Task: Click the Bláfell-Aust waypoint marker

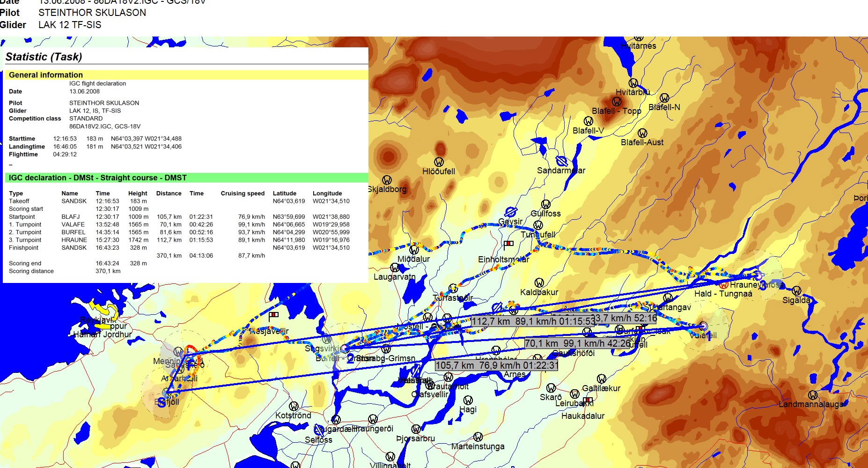Action: coord(642,133)
